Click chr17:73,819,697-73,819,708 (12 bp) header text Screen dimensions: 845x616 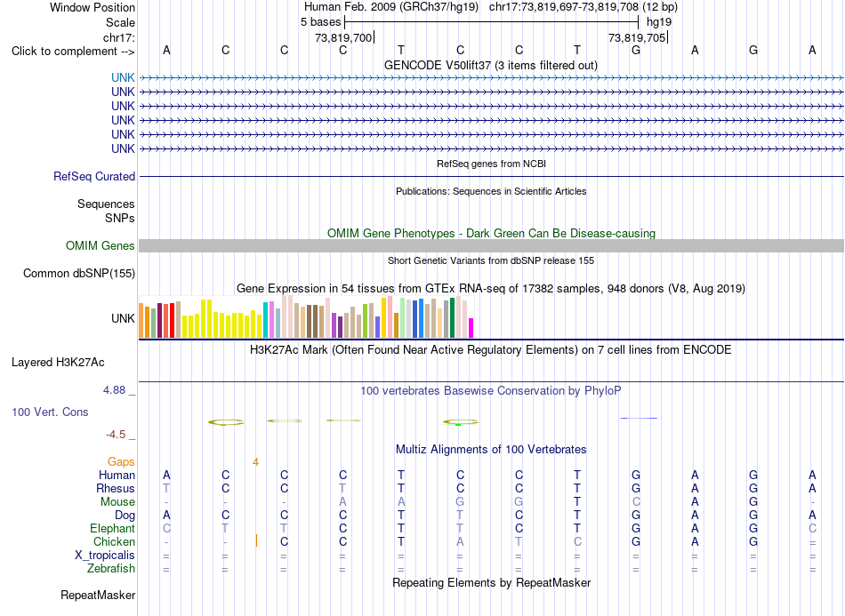point(583,7)
